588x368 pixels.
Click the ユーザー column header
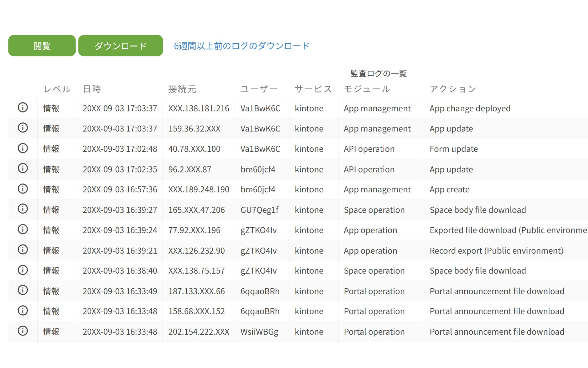[259, 89]
